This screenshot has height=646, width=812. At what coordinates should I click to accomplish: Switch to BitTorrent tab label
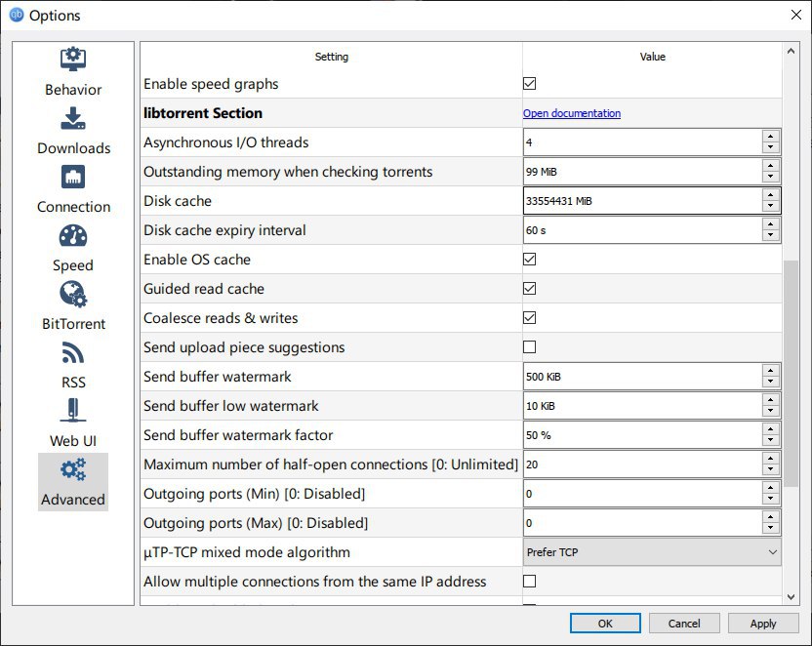[x=73, y=324]
